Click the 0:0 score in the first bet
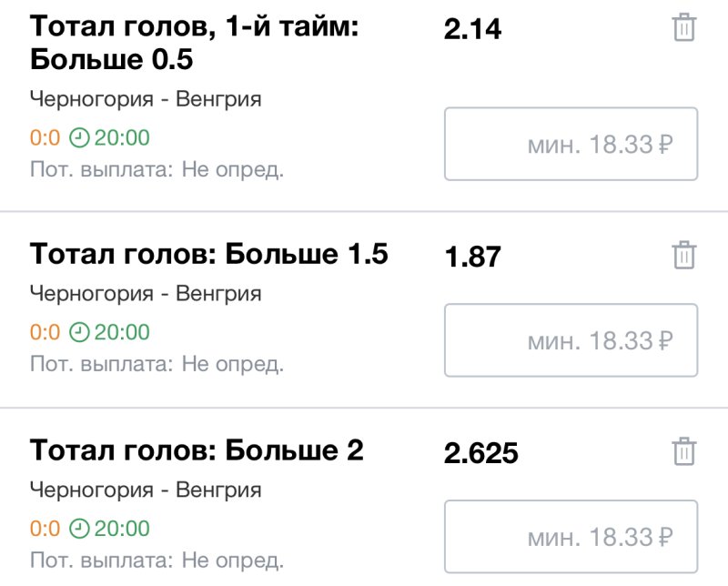Image resolution: width=728 pixels, height=586 pixels. pos(45,138)
